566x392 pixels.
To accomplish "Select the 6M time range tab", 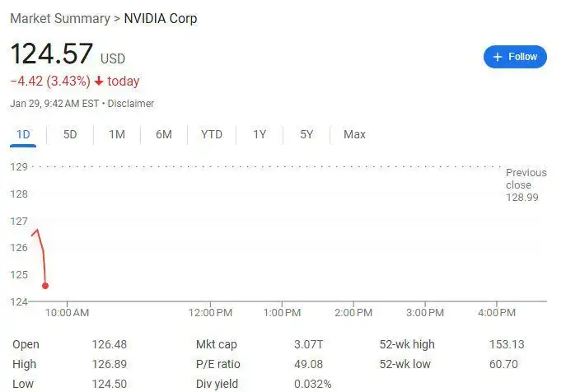I will (164, 134).
